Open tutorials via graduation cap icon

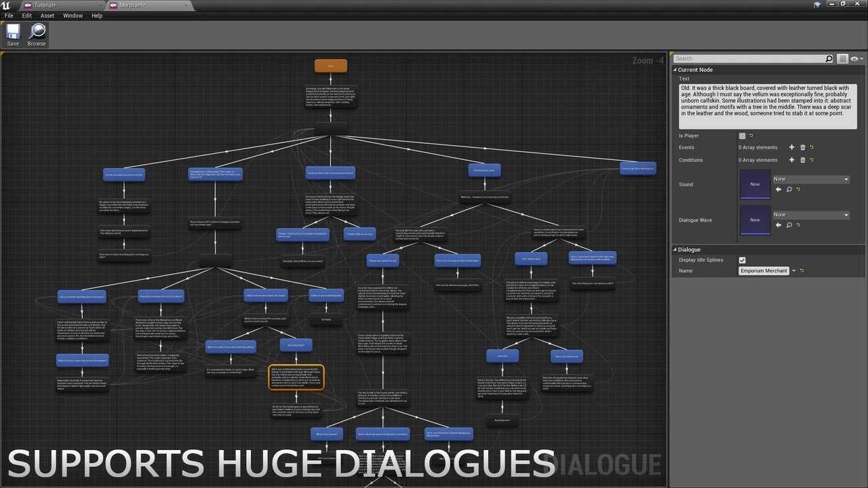817,5
